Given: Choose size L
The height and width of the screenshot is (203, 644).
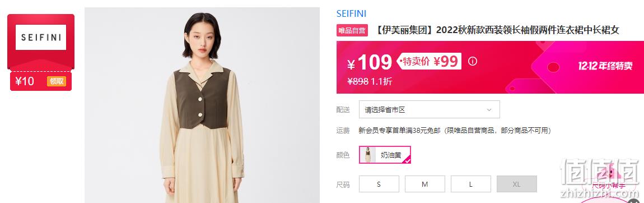Looking at the screenshot, I should pos(470,184).
